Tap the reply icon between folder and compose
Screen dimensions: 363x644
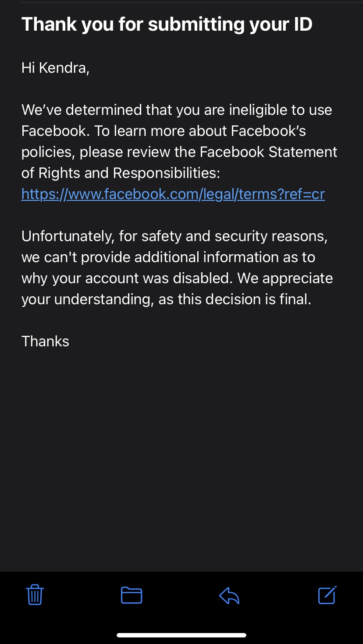coord(229,595)
